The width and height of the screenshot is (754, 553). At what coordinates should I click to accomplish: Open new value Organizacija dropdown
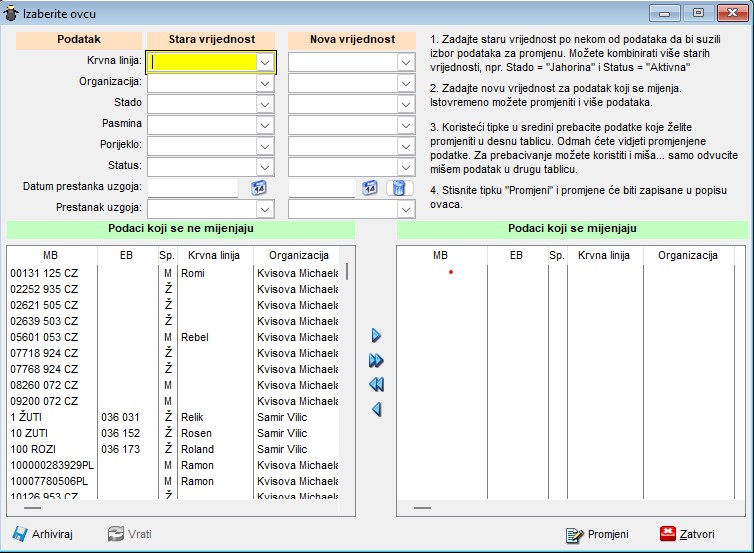405,83
